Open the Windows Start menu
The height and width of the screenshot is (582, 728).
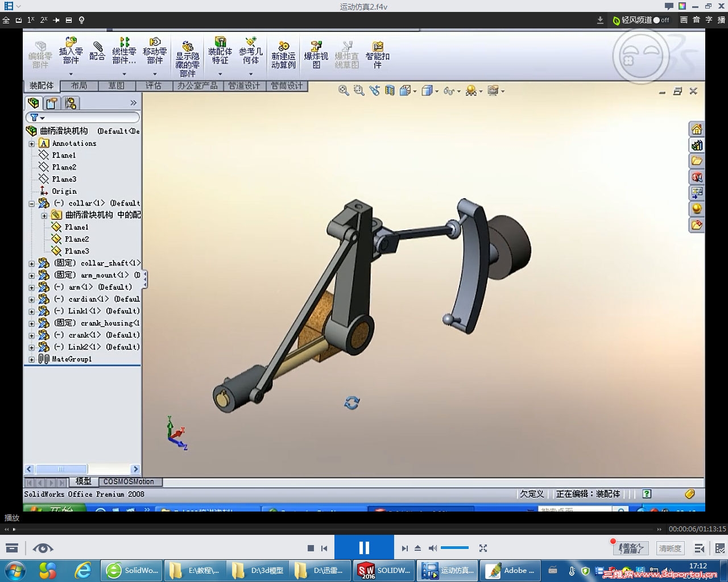click(15, 570)
